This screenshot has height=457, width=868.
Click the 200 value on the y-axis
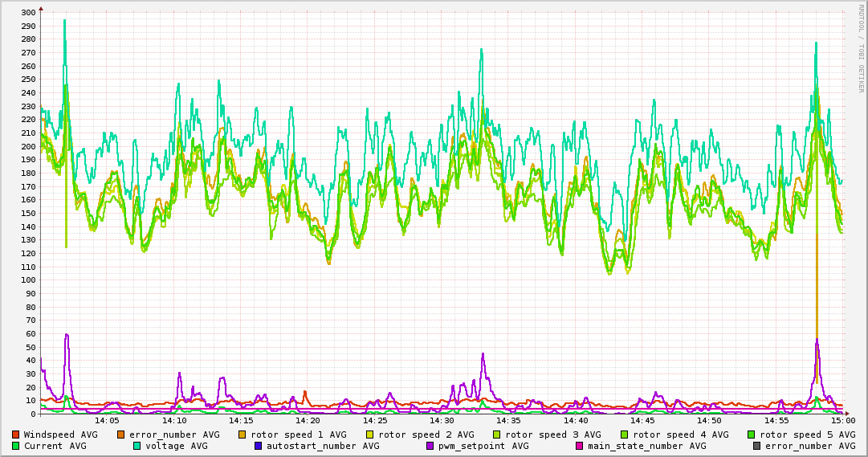(28, 146)
